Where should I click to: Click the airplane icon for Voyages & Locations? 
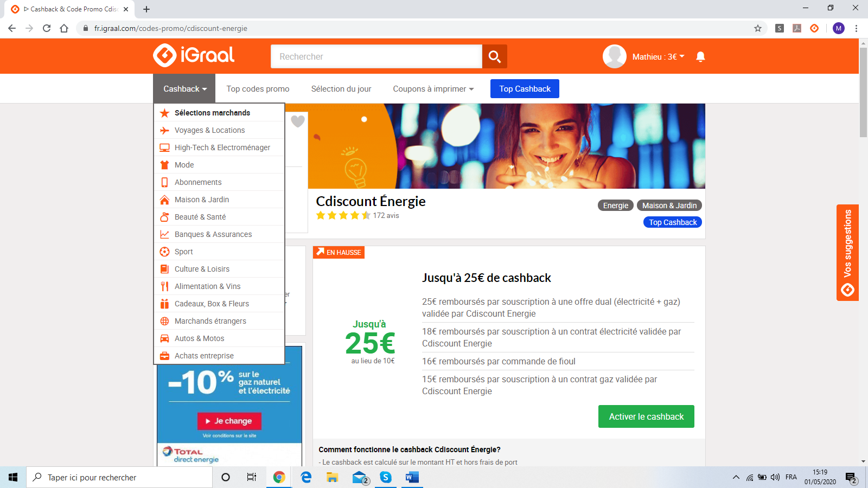click(165, 130)
